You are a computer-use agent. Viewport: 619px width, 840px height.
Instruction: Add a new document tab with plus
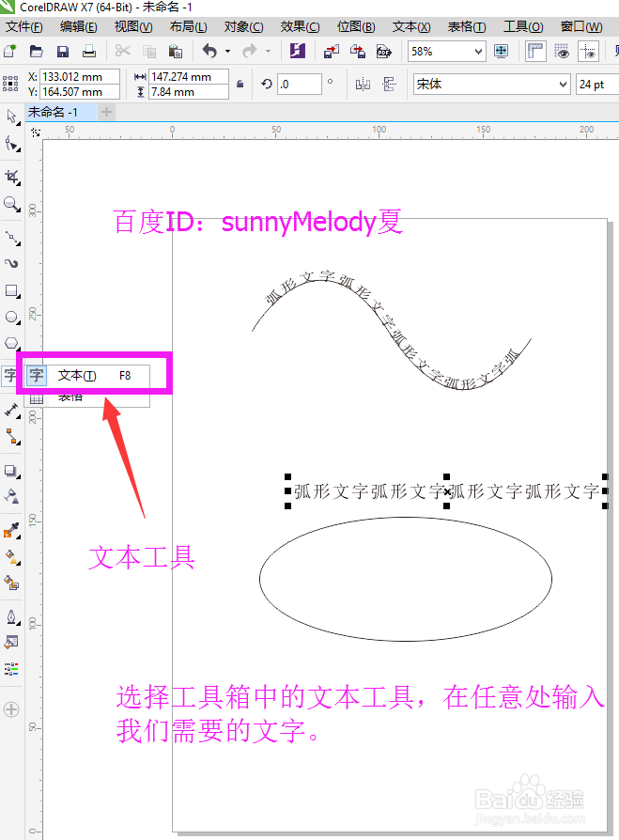[x=106, y=112]
